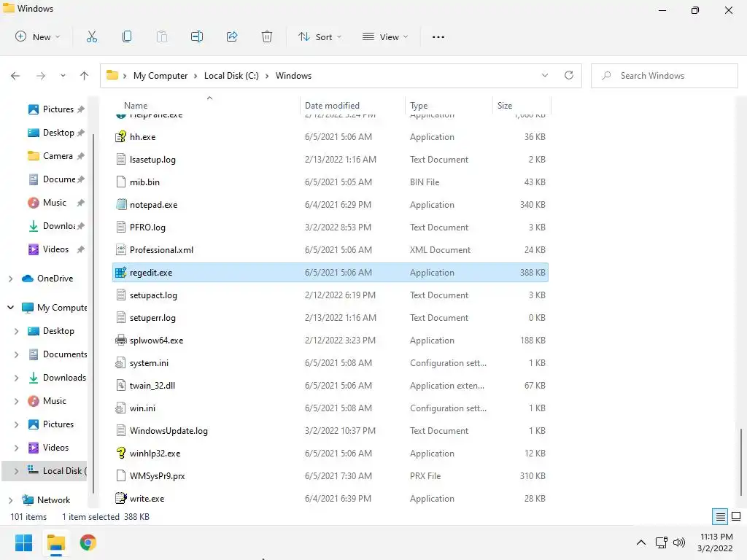Click the Delete trash icon
This screenshot has width=747, height=560.
(267, 36)
